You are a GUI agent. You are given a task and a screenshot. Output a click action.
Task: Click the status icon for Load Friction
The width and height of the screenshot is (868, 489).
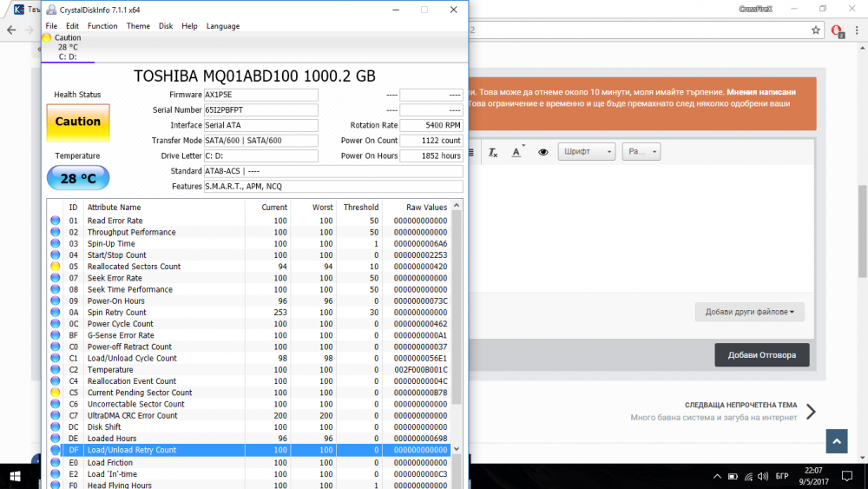56,462
